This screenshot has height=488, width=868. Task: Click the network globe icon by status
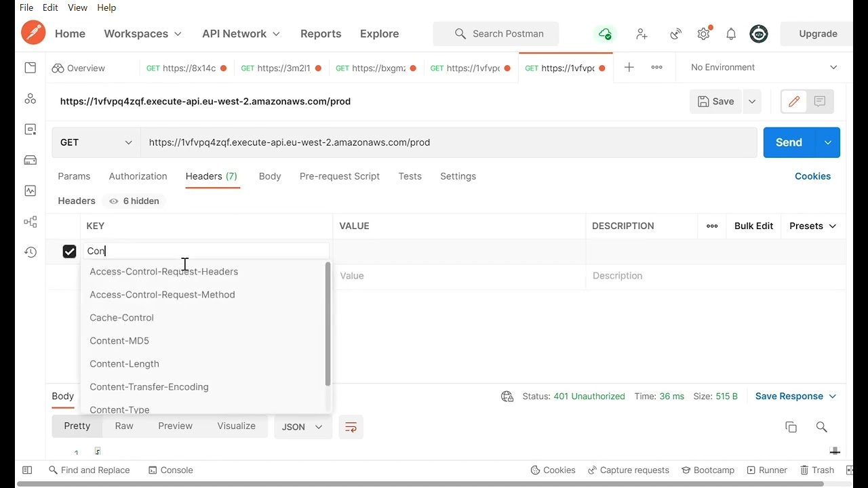coord(507,396)
